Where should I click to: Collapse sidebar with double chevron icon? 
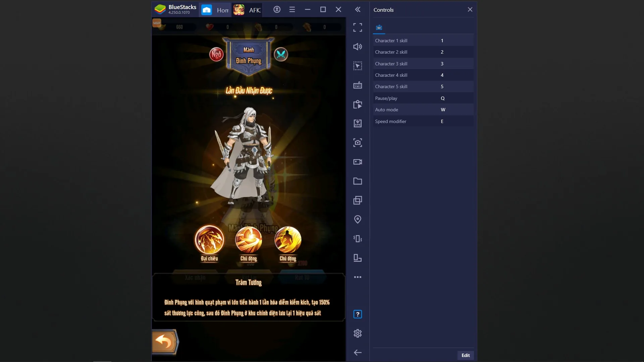pos(358,9)
